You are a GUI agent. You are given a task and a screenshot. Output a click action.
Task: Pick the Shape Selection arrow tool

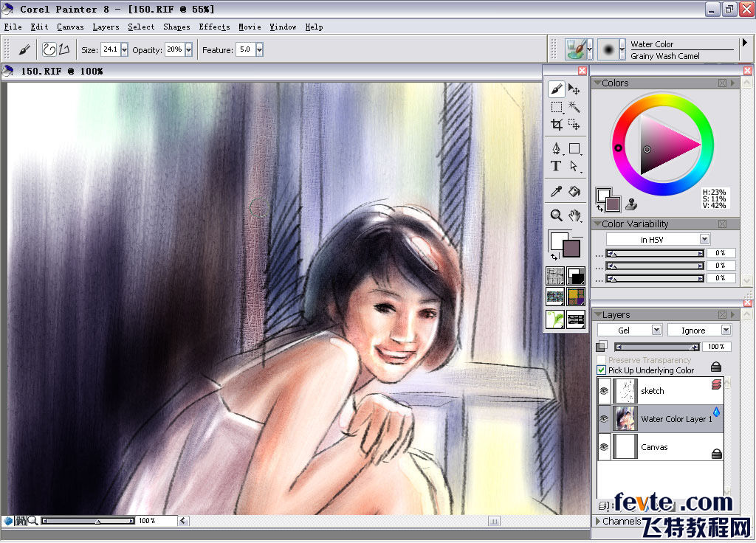(x=574, y=166)
